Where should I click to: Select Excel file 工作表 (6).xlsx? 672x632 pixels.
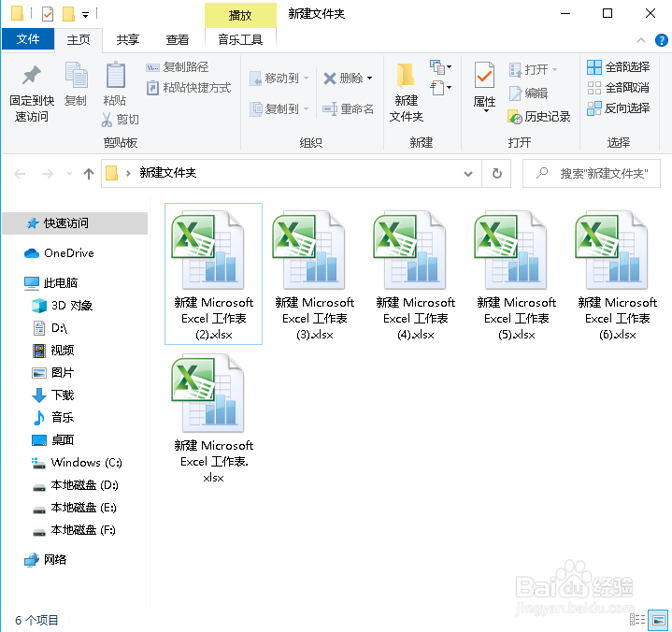[x=617, y=275]
